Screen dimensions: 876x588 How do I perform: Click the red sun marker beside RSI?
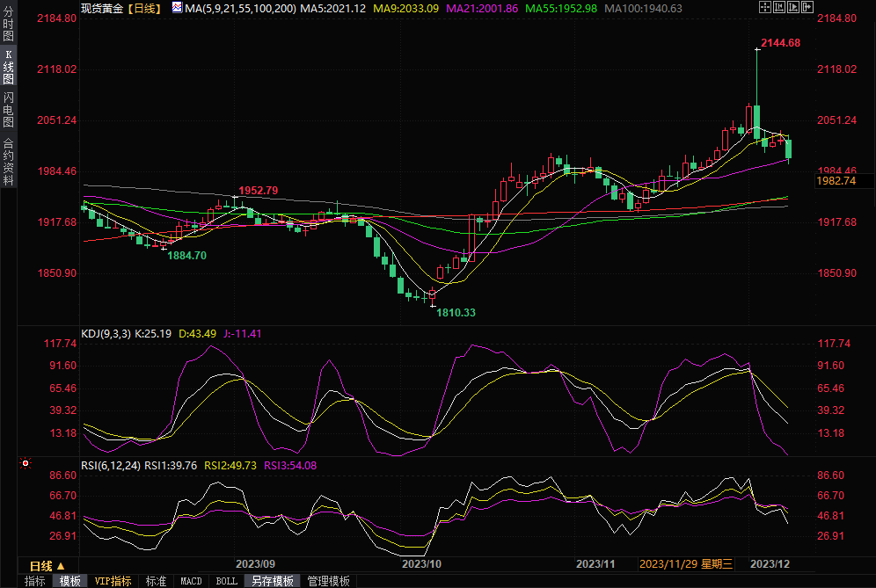(25, 462)
